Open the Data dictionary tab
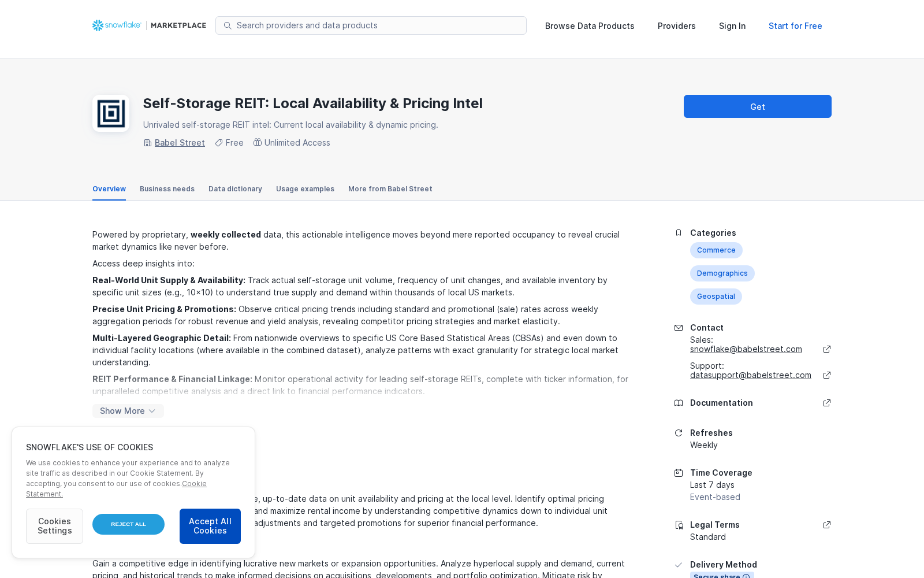The image size is (924, 578). tap(235, 189)
